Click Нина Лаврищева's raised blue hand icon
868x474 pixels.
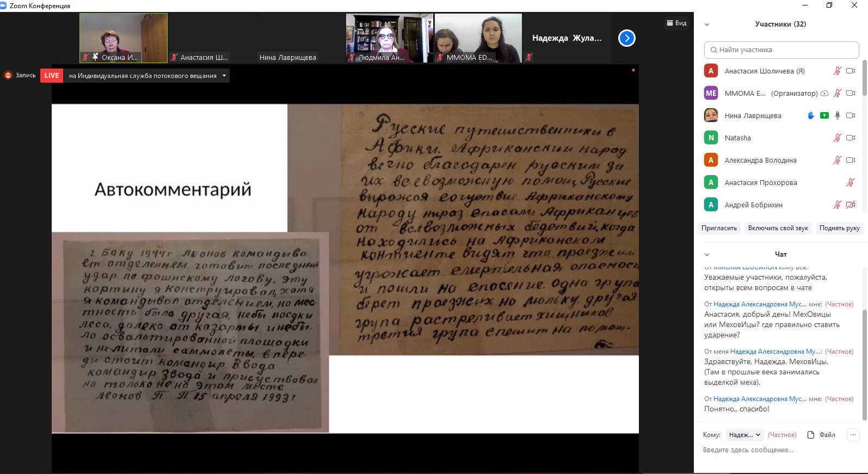point(811,115)
